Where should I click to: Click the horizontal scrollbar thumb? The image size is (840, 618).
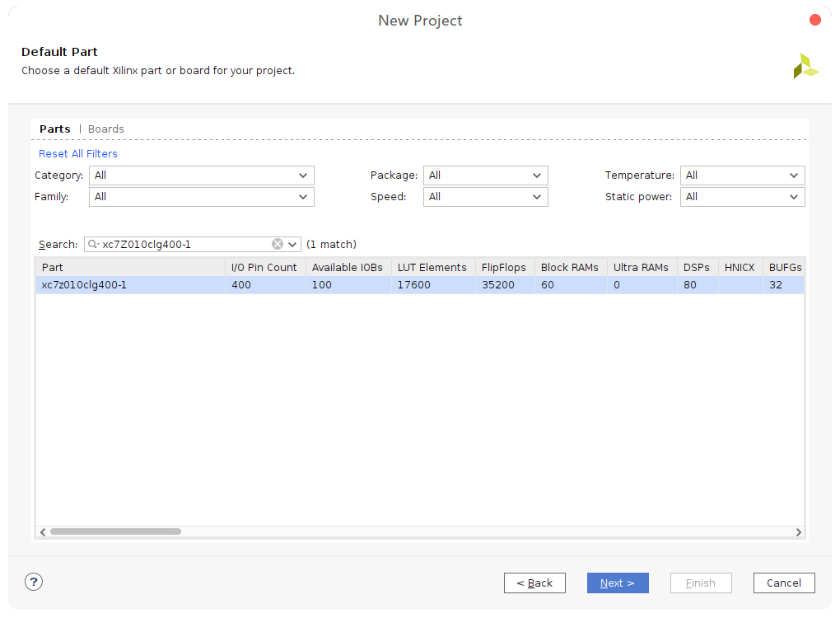tap(115, 532)
